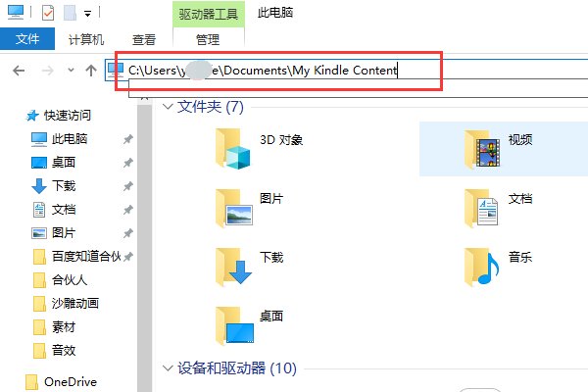Click the 设备和驱动器 (10) group header
This screenshot has height=392, width=588.
pyautogui.click(x=237, y=368)
